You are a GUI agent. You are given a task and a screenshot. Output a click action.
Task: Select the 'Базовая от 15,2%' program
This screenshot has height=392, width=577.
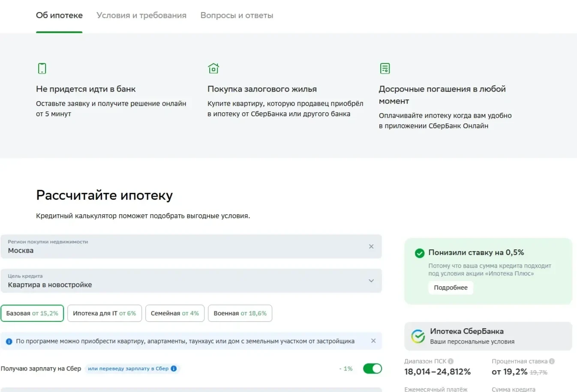pyautogui.click(x=32, y=313)
